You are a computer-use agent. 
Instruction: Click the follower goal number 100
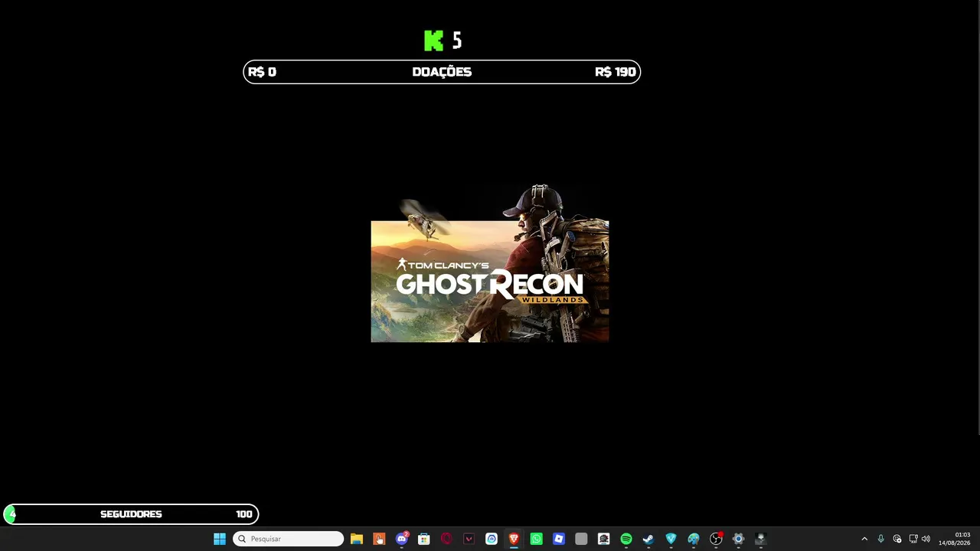pos(244,514)
